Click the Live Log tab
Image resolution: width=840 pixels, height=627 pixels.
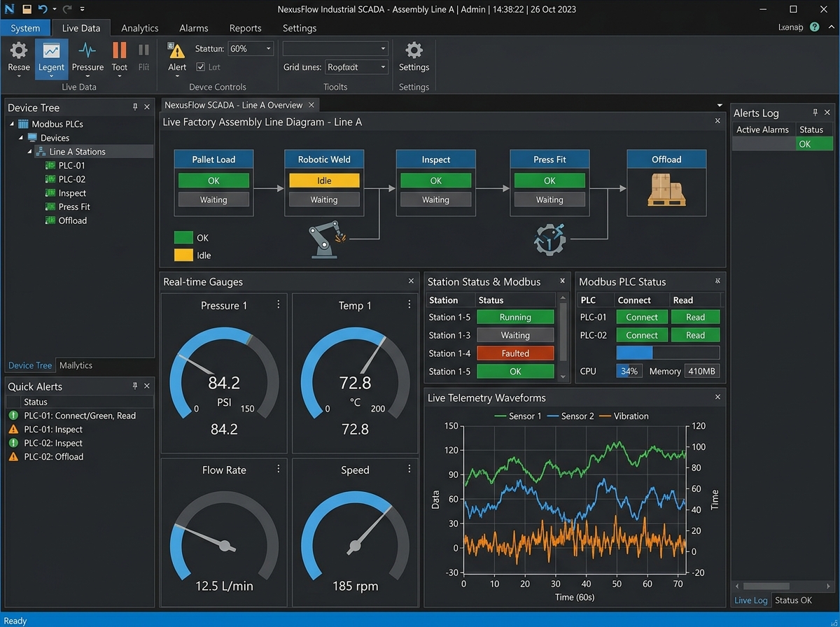click(x=751, y=600)
